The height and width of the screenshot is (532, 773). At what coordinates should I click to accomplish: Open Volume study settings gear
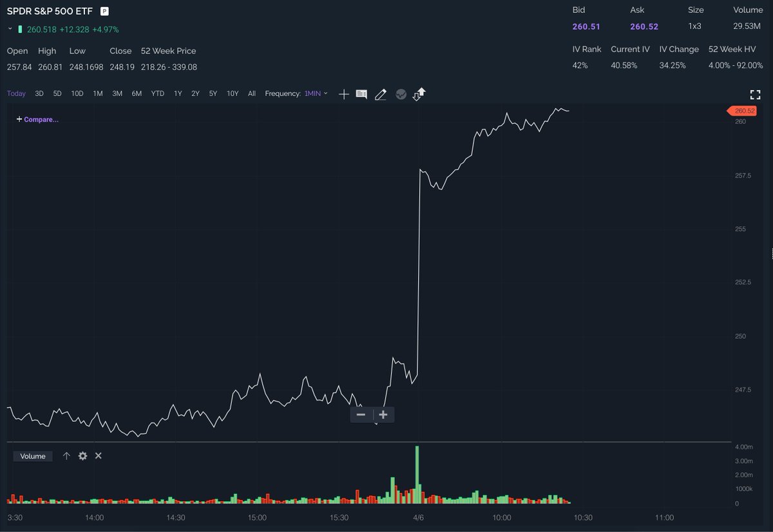pyautogui.click(x=82, y=456)
